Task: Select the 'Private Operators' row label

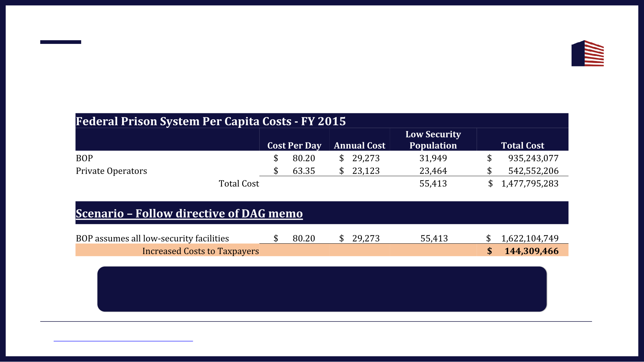Action: coord(111,171)
